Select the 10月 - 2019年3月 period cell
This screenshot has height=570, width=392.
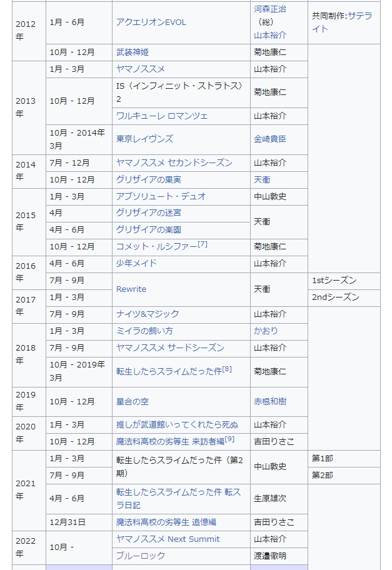point(79,371)
